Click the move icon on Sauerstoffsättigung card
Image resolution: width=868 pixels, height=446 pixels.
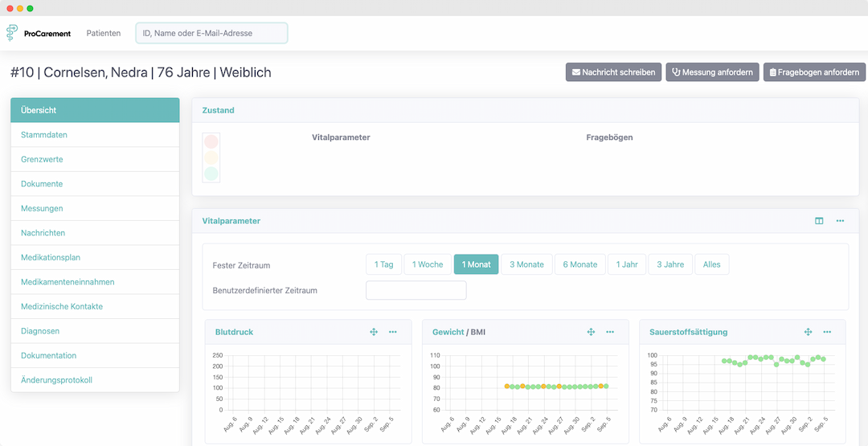click(808, 332)
